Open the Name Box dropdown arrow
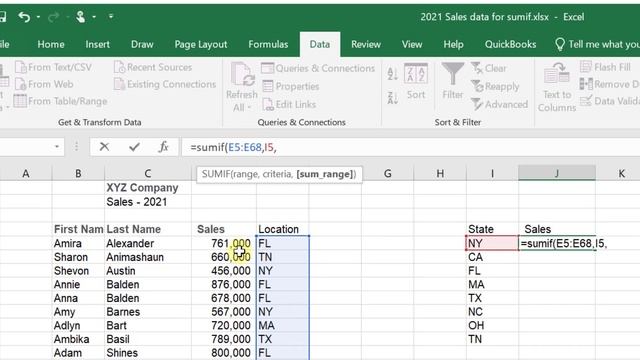This screenshot has height=360, width=640. [57, 147]
